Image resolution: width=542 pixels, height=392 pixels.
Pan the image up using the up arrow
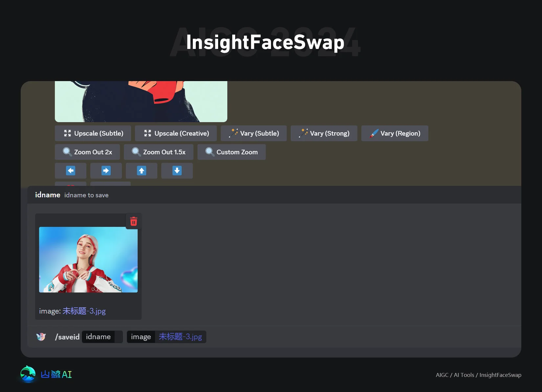(141, 171)
